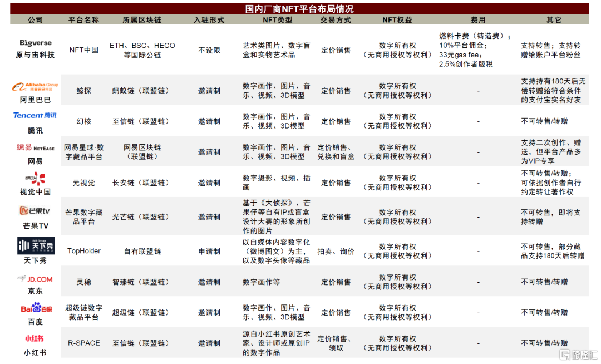The width and height of the screenshot is (601, 364).
Task: Select the 所属区块链 column header
Action: pos(142,20)
